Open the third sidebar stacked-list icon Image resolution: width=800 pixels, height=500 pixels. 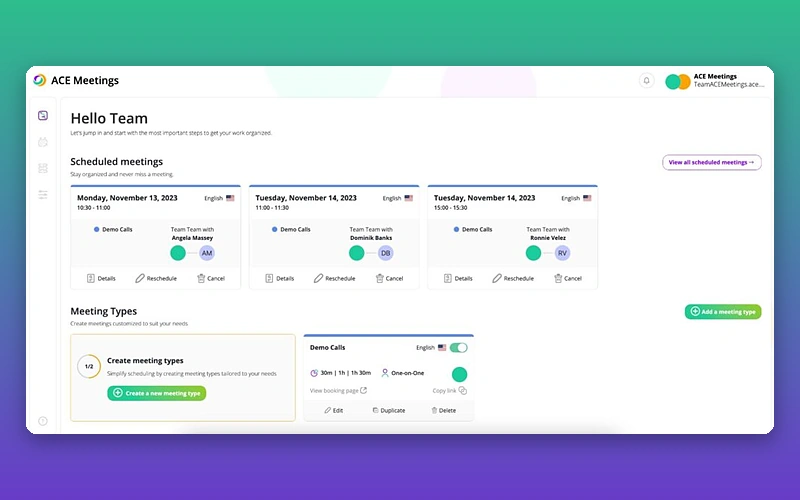[x=43, y=168]
